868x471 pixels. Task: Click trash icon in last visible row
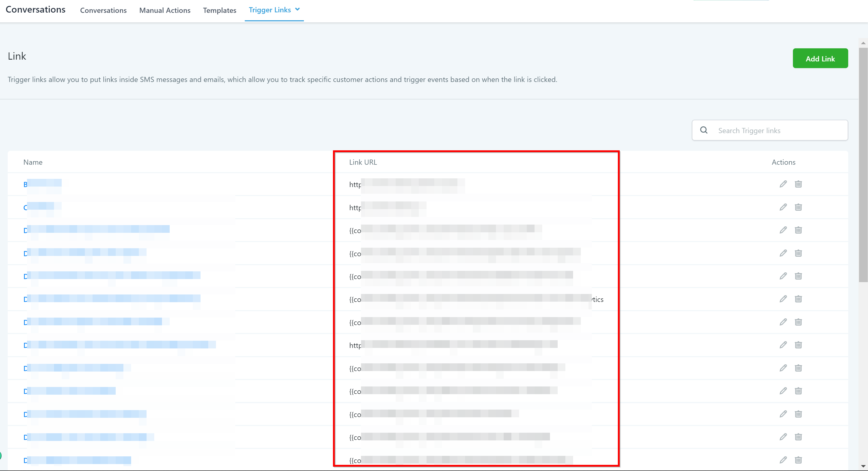(798, 460)
